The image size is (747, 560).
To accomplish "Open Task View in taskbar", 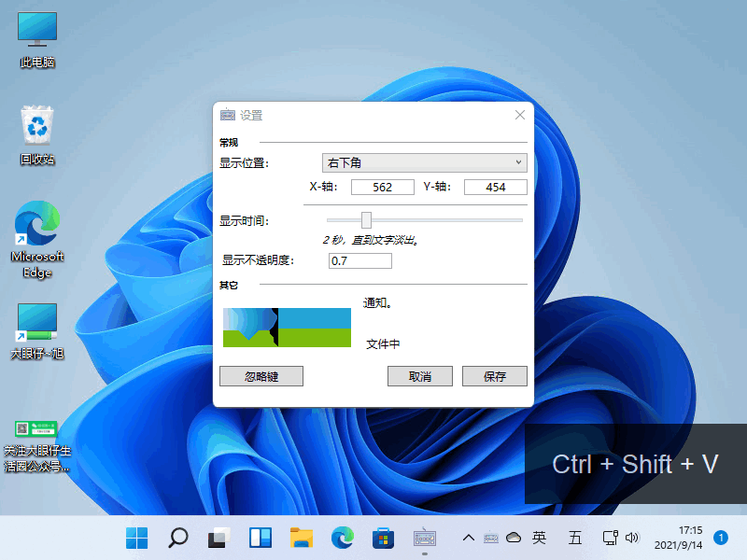I will click(x=218, y=538).
